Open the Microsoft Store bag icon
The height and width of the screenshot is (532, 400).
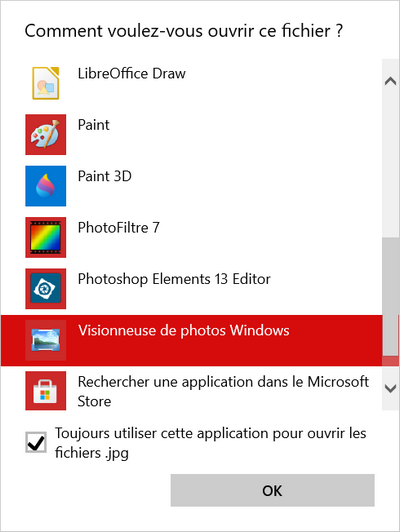(45, 391)
